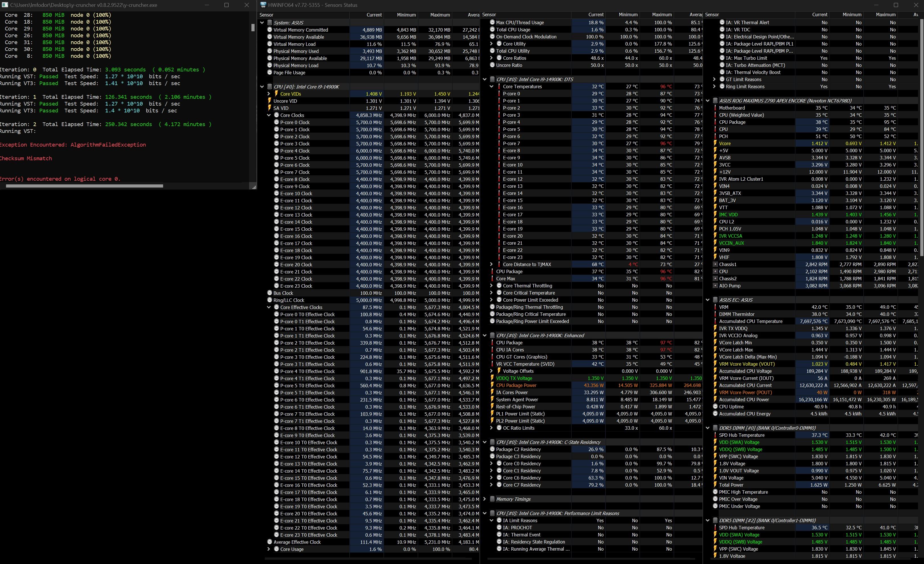924x564 pixels.
Task: Collapse the Core Effective Clocks tree
Action: pyautogui.click(x=269, y=307)
